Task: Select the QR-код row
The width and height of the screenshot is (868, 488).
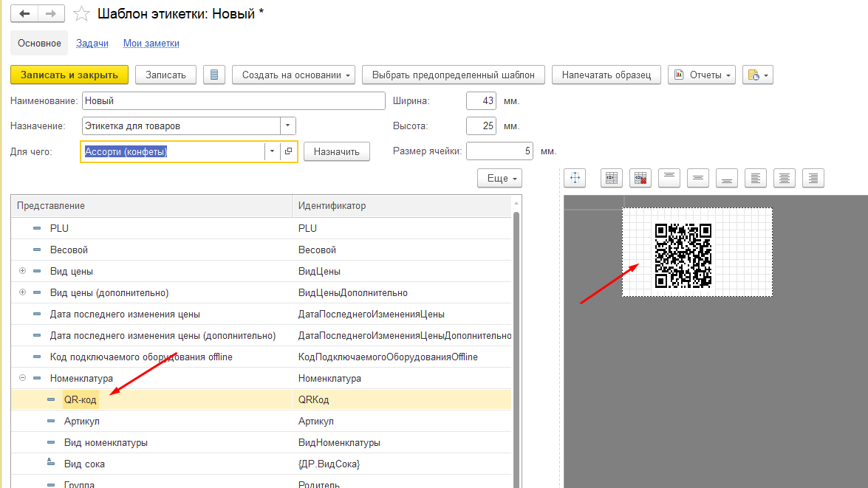Action: [x=261, y=399]
